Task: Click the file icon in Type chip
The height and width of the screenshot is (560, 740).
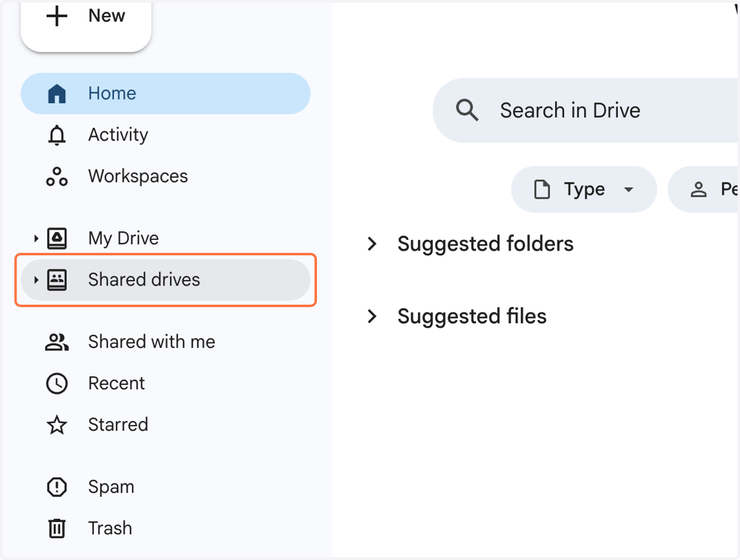Action: tap(541, 189)
